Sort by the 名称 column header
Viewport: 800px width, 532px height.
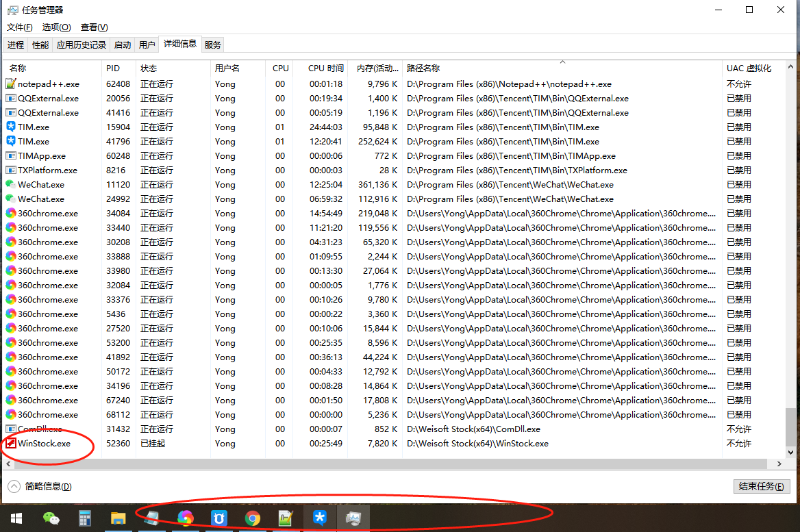click(53, 68)
